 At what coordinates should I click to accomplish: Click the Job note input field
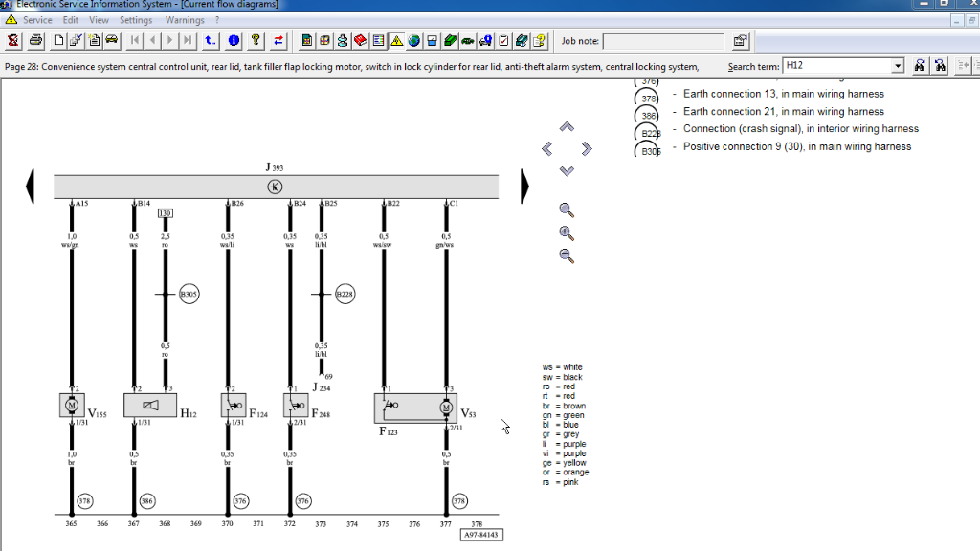click(x=662, y=41)
